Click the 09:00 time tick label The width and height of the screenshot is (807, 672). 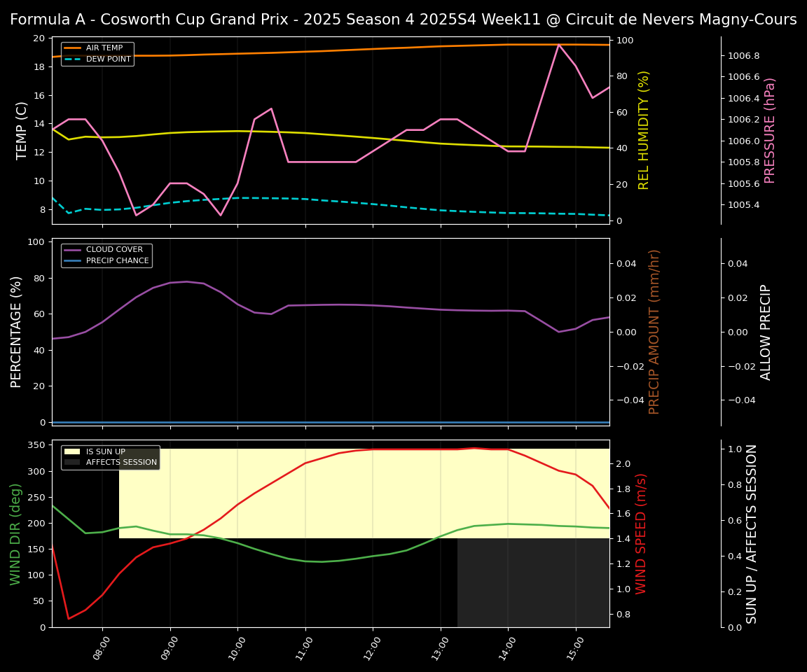170,647
